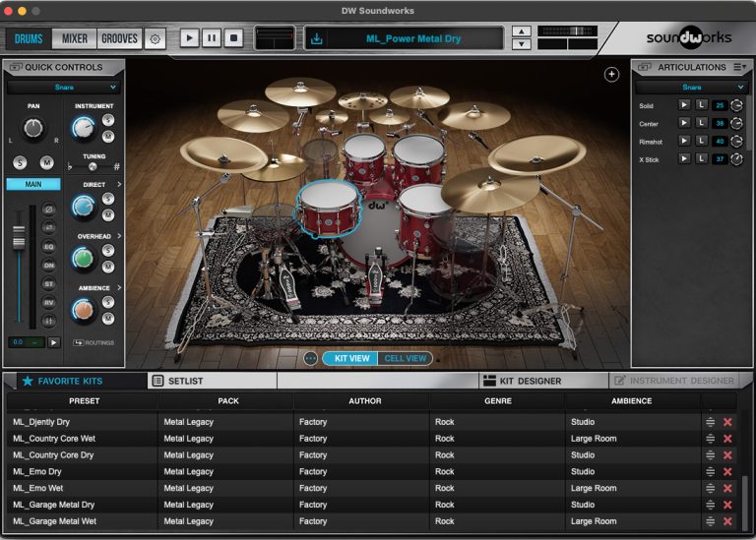Select the Cell View button
756x540 pixels.
[x=405, y=358]
